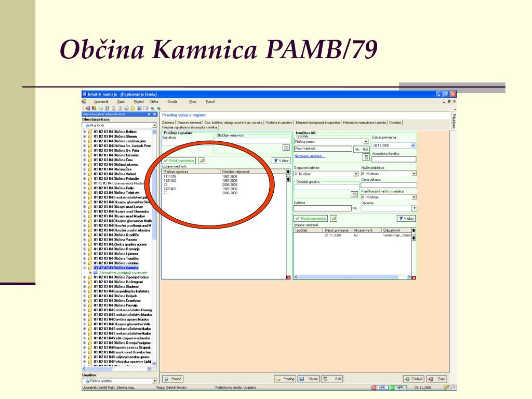Image resolution: width=532 pixels, height=399 pixels.
Task: Click Potrdi spremembo under Prejšnje signature
Action: 179,161
